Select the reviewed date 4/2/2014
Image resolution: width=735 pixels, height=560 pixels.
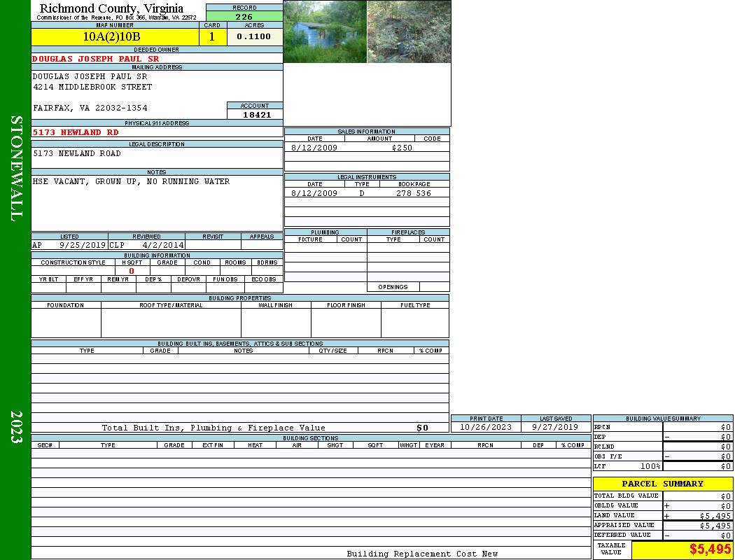pos(162,246)
